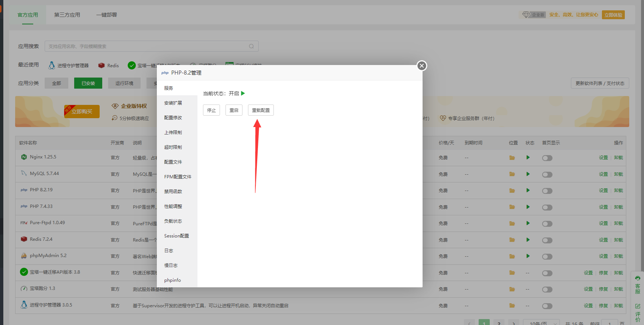Open the phpinfo menu item
This screenshot has height=325, width=644.
pos(177,280)
